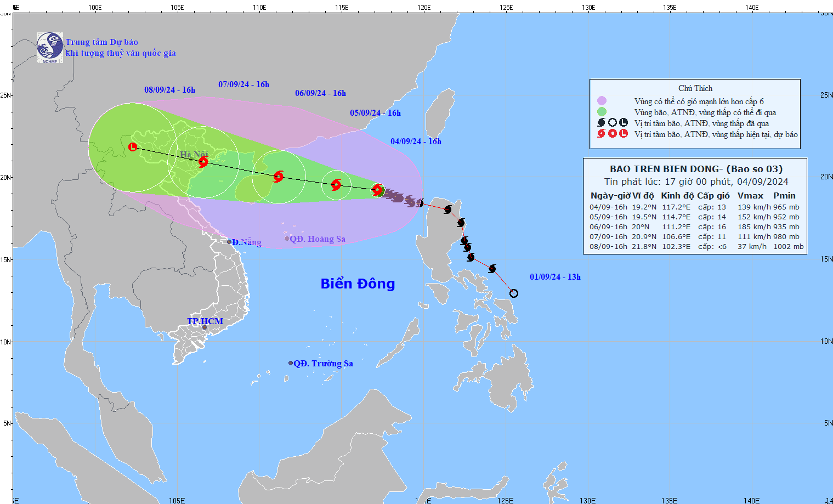Click the Đ.Nẵng city dot
The height and width of the screenshot is (504, 833).
point(229,242)
